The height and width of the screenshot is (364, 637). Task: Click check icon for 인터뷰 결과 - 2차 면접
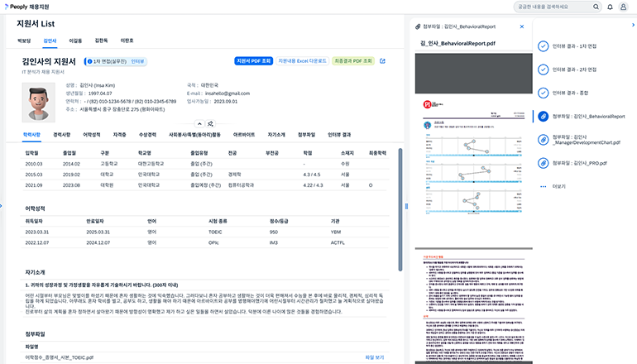[x=544, y=69]
